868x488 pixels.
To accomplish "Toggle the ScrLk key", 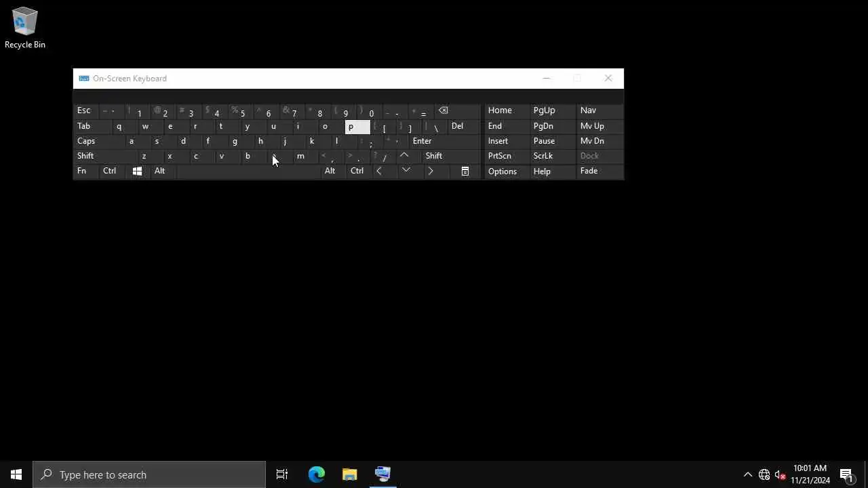I will (553, 156).
